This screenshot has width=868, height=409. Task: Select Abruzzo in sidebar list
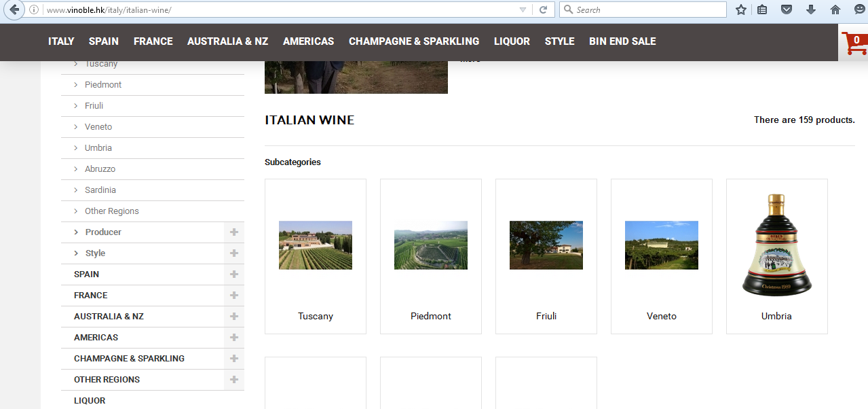click(100, 169)
